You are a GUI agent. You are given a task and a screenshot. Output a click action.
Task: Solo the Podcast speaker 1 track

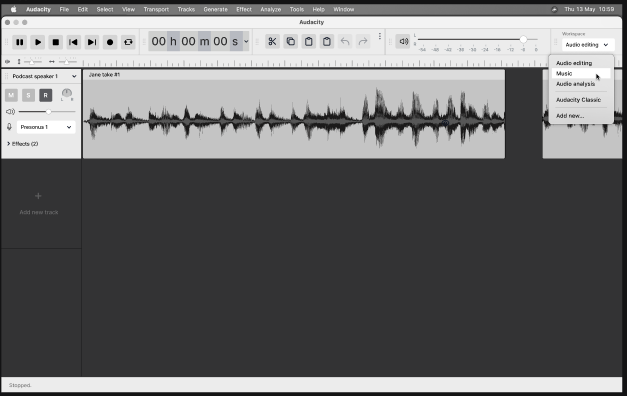coord(28,95)
